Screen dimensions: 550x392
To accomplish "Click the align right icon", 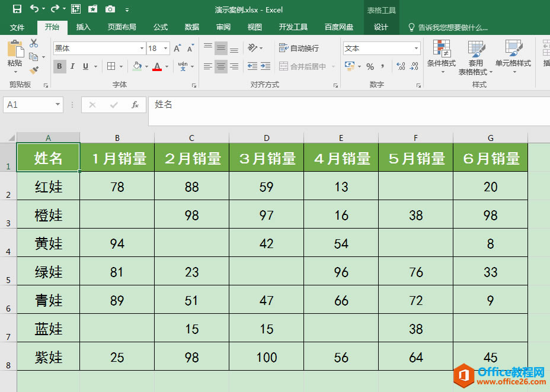I will point(234,66).
